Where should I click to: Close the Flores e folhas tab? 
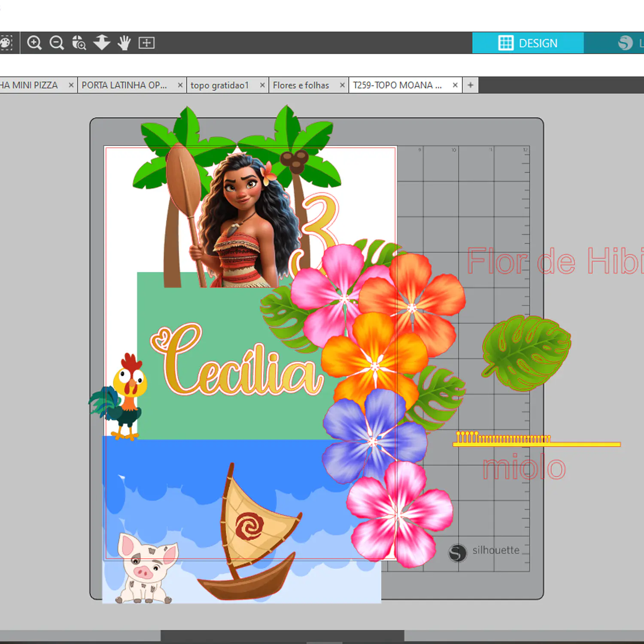(x=342, y=85)
